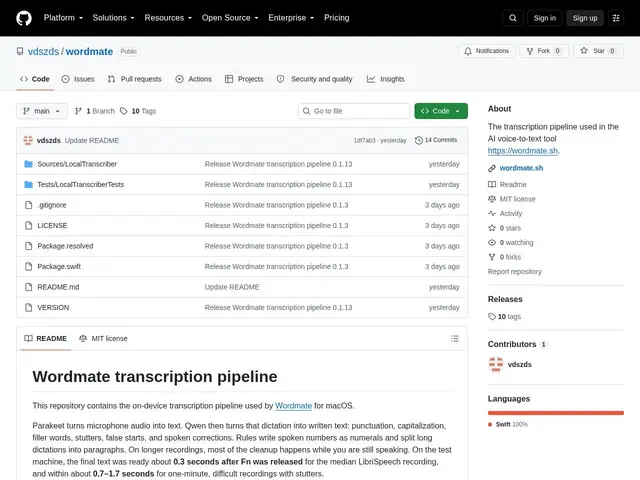Click the Fork button

[x=544, y=51]
